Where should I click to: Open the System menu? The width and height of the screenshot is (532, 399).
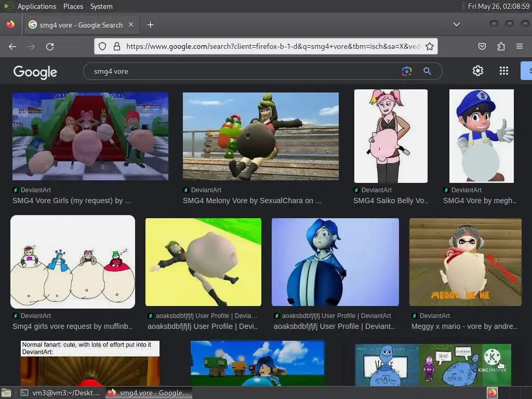(x=101, y=6)
